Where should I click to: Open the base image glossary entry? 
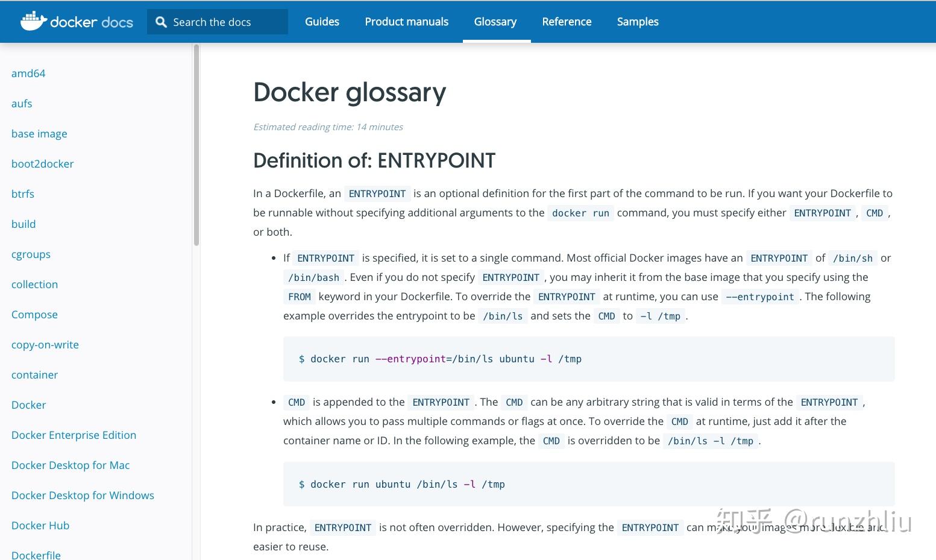pos(39,133)
